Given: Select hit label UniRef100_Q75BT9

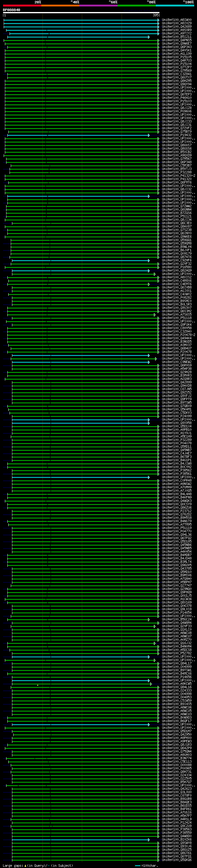Looking at the screenshot, I should [x=177, y=132].
